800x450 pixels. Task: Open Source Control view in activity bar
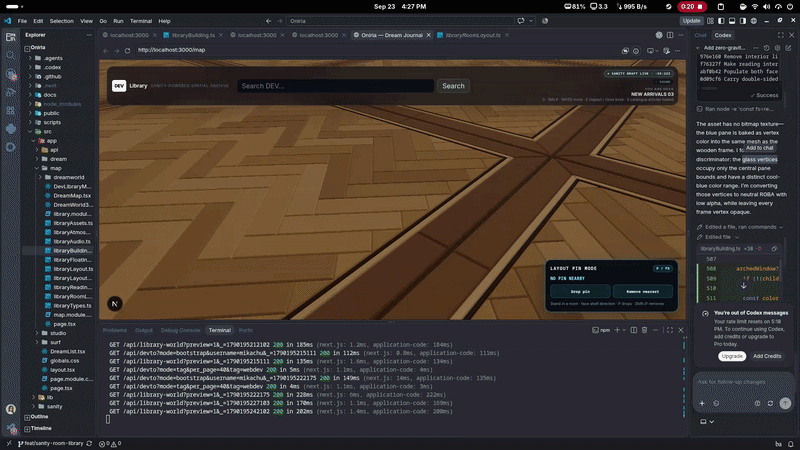(x=10, y=74)
